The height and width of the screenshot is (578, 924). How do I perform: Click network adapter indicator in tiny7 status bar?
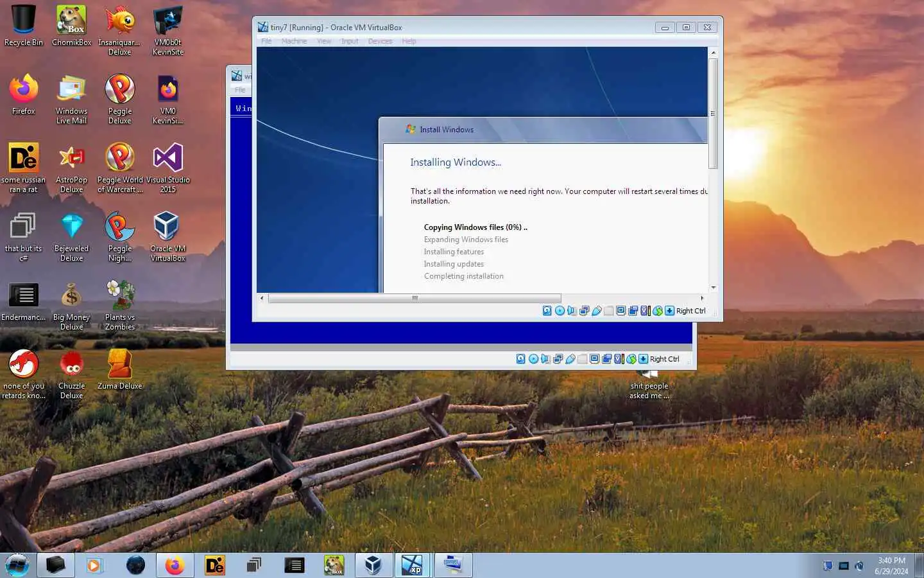pyautogui.click(x=584, y=311)
